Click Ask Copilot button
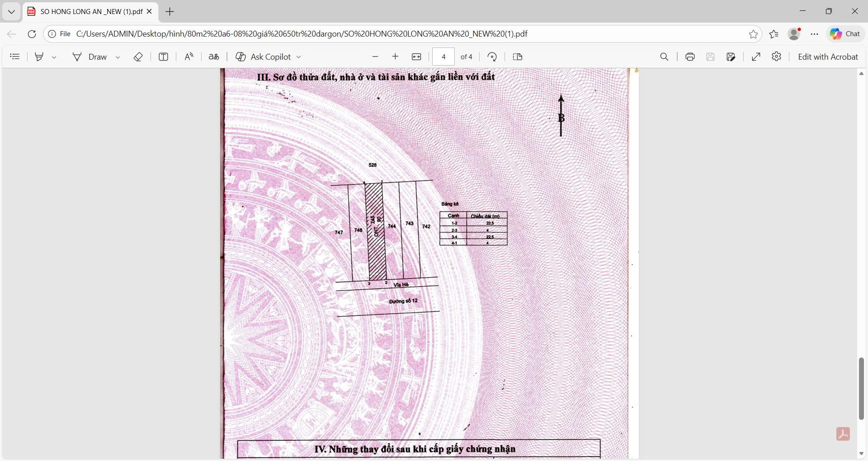The height and width of the screenshot is (461, 868). [264, 57]
